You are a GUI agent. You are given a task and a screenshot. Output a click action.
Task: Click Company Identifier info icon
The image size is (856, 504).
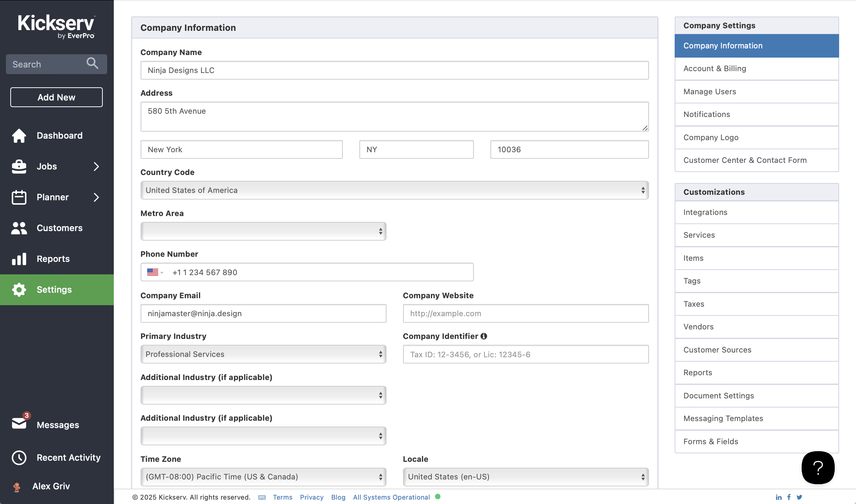point(484,336)
